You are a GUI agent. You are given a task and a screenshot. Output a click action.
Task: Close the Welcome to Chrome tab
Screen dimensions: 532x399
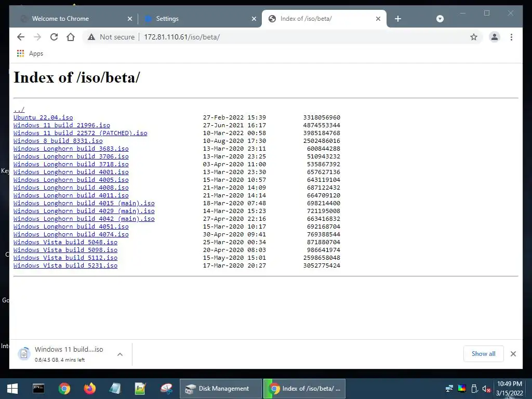click(129, 19)
